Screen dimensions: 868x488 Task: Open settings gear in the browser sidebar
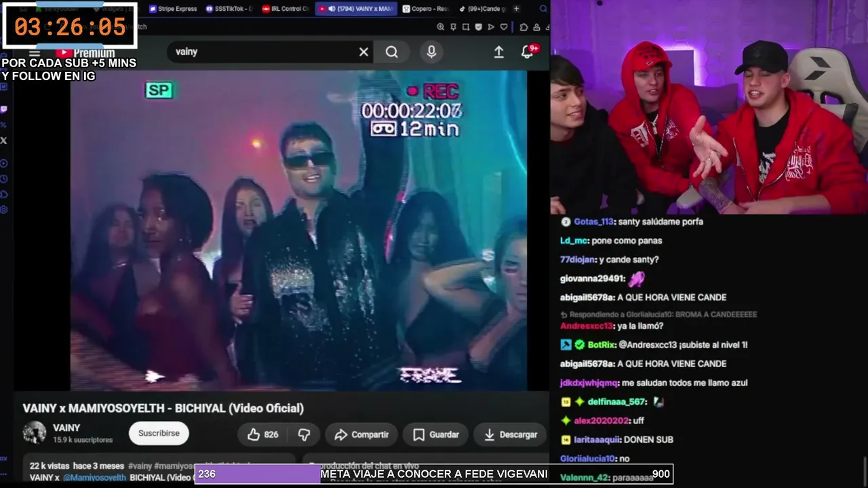[4, 210]
